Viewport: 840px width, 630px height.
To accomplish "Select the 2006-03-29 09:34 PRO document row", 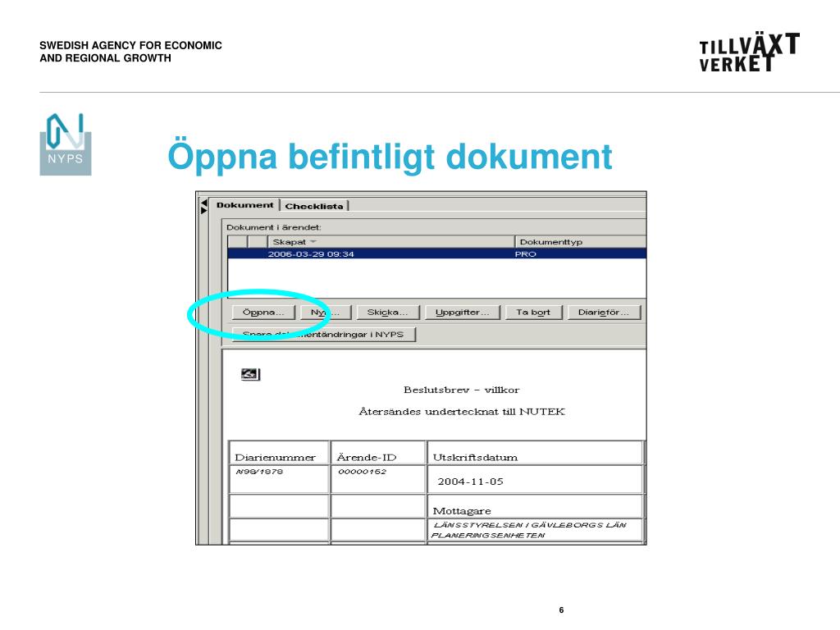I will (436, 254).
